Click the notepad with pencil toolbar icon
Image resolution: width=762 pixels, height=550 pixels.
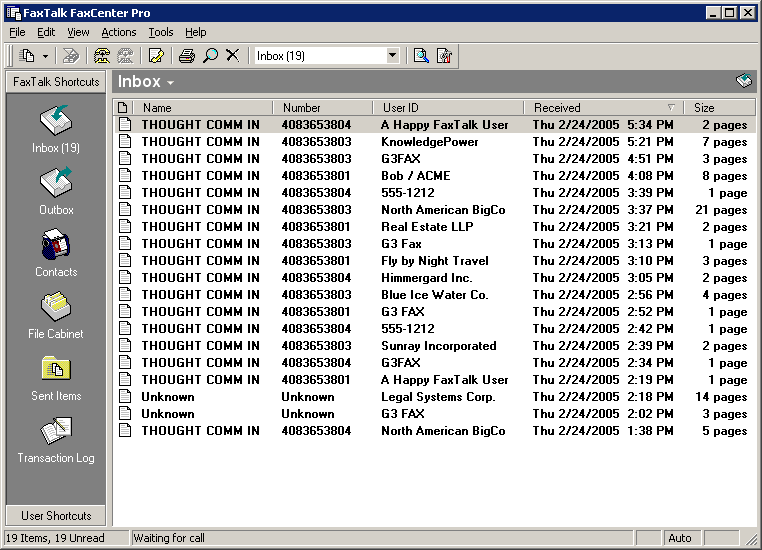156,56
